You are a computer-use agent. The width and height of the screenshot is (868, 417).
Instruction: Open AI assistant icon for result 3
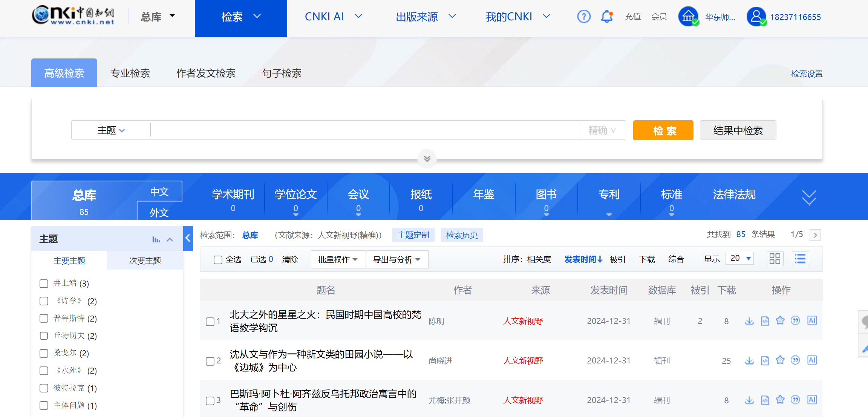coord(812,400)
